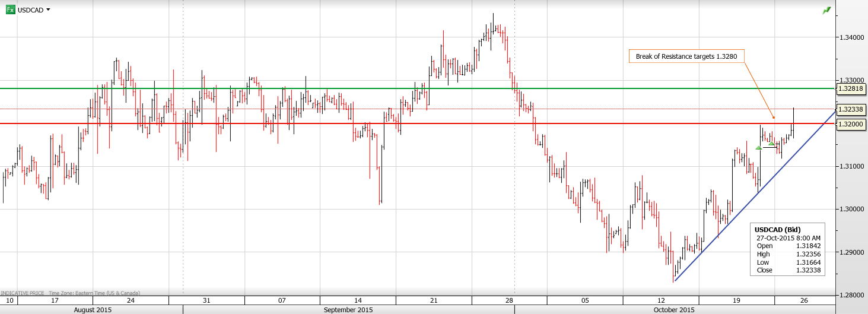Click the August 2015 month label
Screen dimensions: 868x314
[93, 310]
